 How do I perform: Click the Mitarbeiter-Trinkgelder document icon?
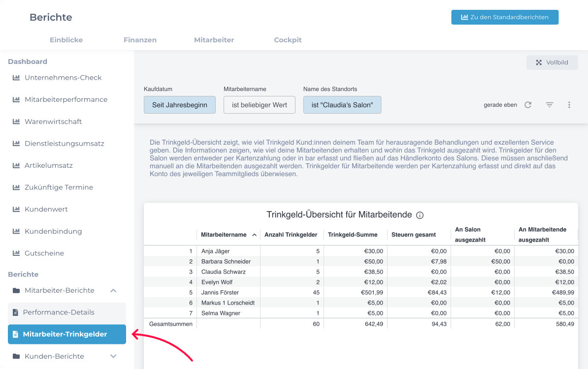tap(15, 334)
